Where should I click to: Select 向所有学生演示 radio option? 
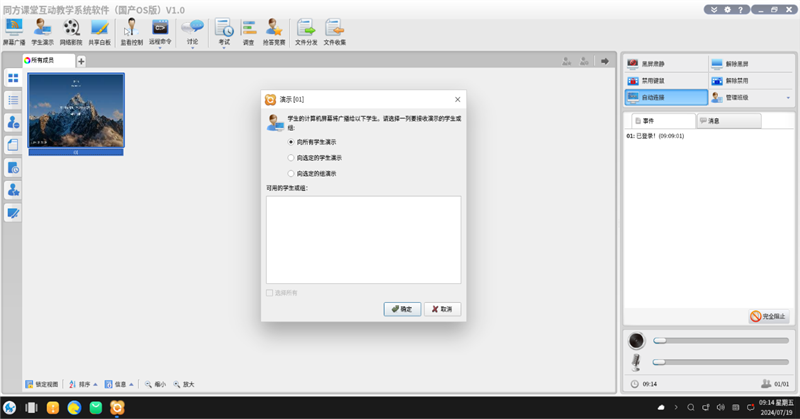pos(291,142)
